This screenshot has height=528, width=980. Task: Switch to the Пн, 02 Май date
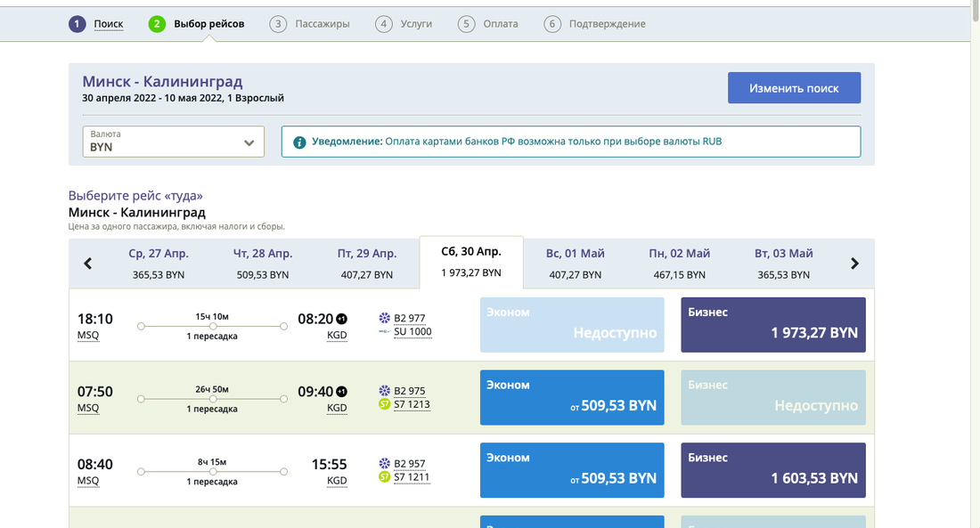[679, 264]
